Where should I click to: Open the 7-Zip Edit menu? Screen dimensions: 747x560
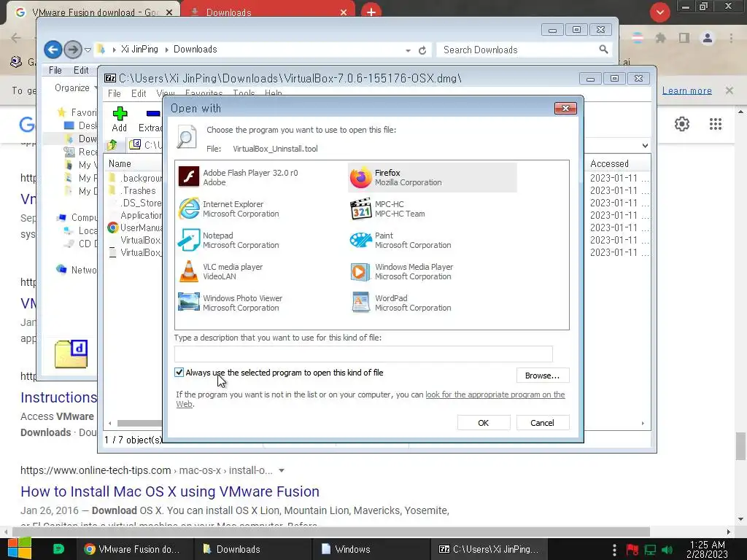pyautogui.click(x=139, y=93)
